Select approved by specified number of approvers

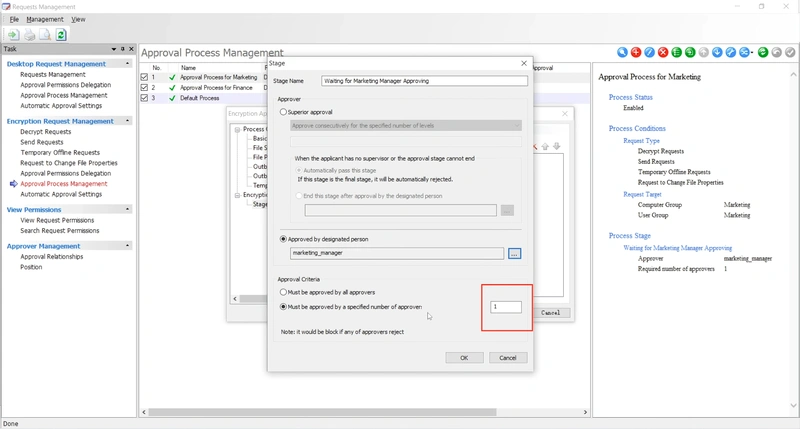283,307
